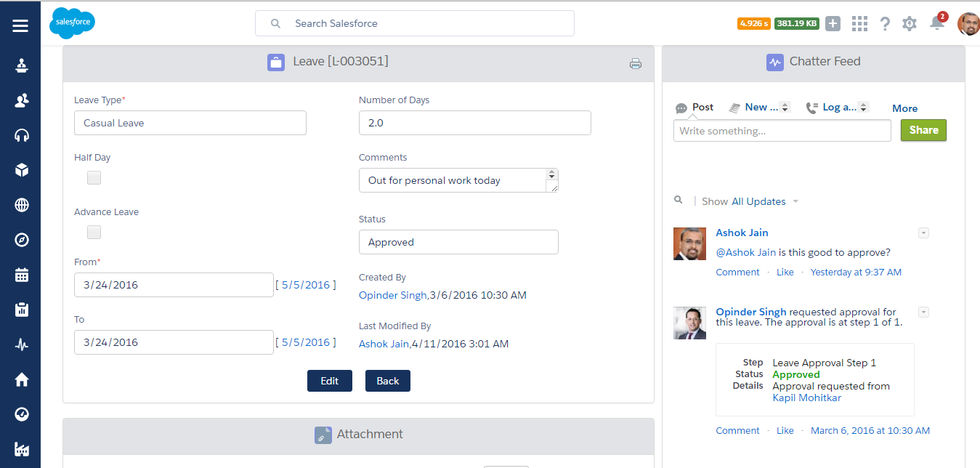Image resolution: width=980 pixels, height=468 pixels.
Task: Comment on Ashok Jain's post
Action: (x=737, y=273)
